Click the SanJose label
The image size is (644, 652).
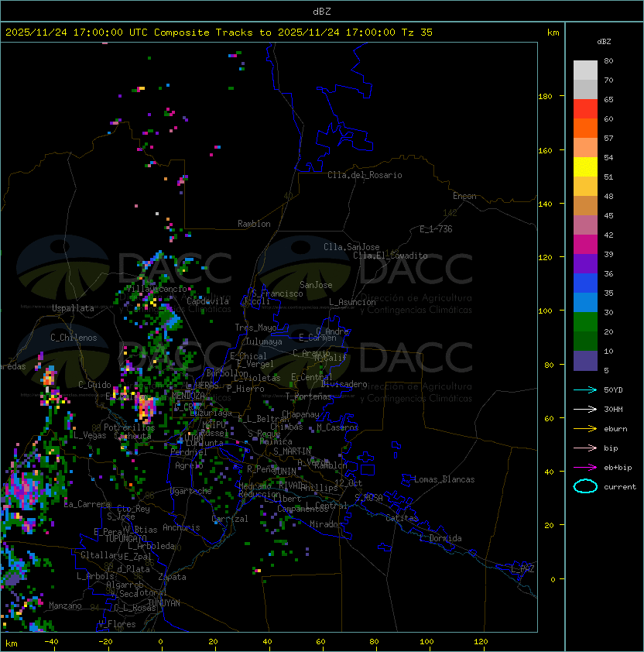pos(316,285)
